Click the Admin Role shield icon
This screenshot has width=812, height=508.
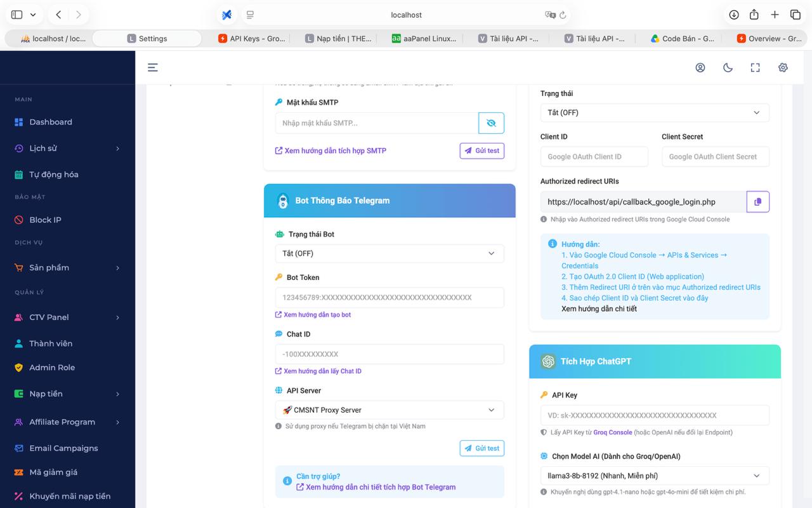click(18, 368)
